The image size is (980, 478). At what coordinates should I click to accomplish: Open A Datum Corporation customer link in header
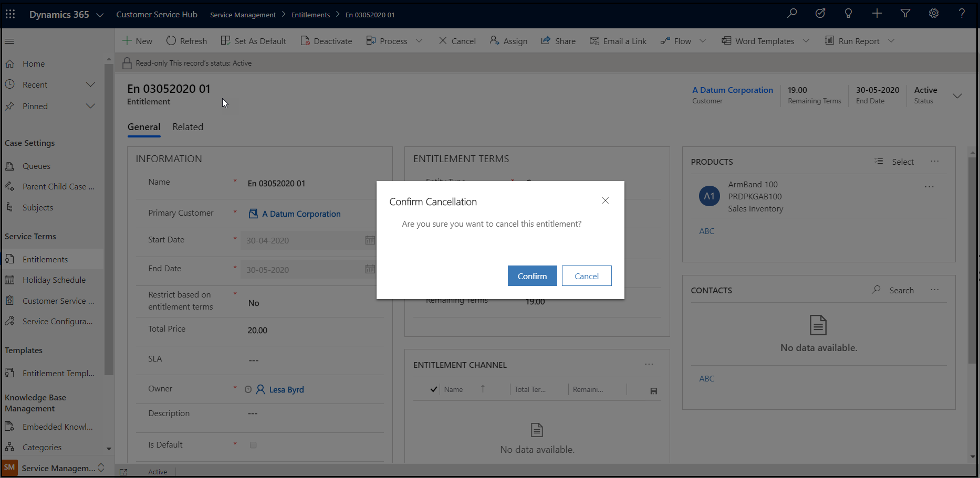click(x=733, y=90)
